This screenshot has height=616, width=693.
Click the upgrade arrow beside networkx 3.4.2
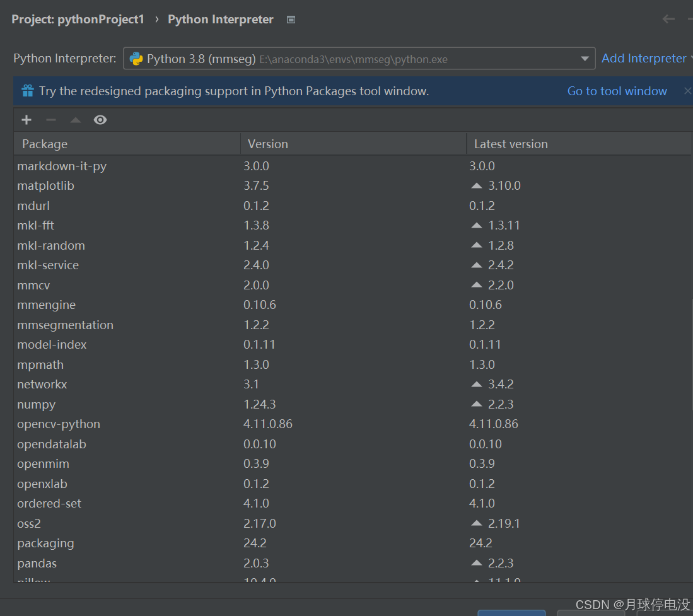[477, 385]
